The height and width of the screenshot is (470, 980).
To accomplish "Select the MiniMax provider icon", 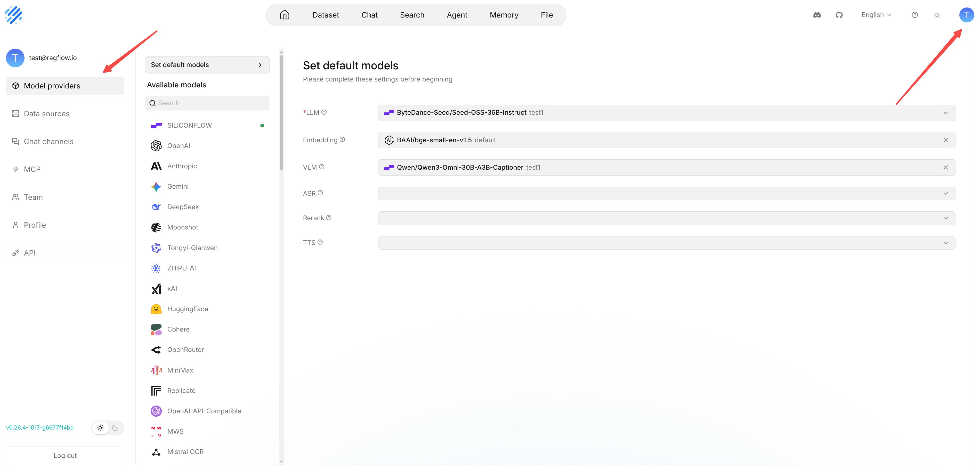I will coord(156,370).
